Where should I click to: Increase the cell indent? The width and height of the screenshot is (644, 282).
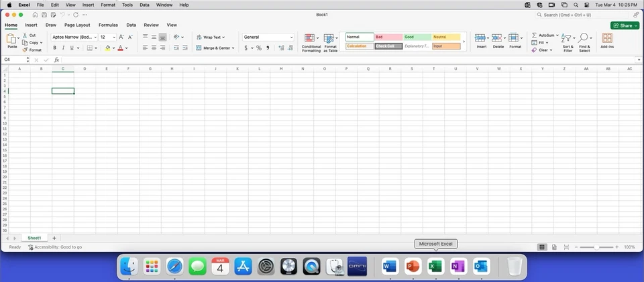(185, 48)
